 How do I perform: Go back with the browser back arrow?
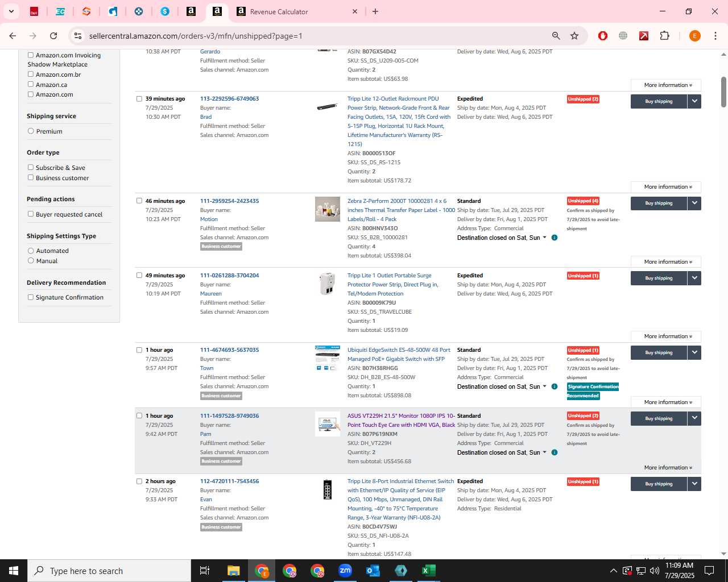pos(13,36)
